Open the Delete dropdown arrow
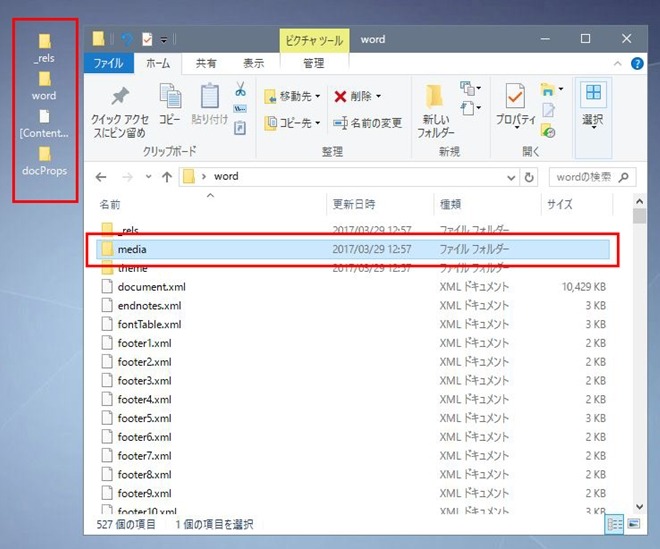Image resolution: width=660 pixels, height=549 pixels. click(x=379, y=97)
